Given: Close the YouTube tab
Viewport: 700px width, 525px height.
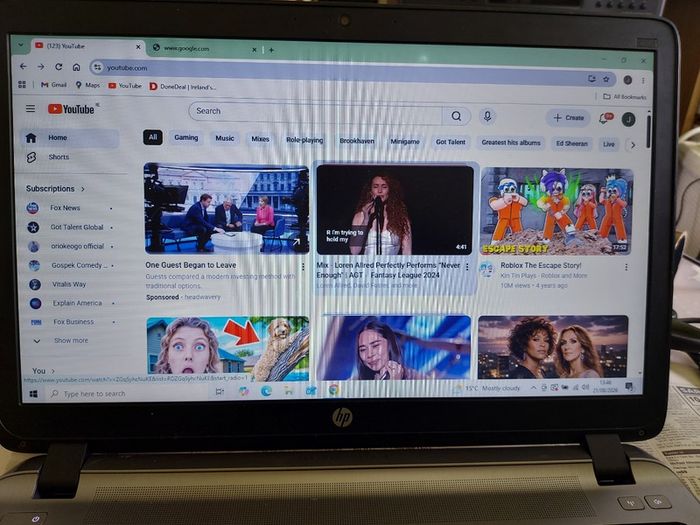Looking at the screenshot, I should (x=138, y=46).
